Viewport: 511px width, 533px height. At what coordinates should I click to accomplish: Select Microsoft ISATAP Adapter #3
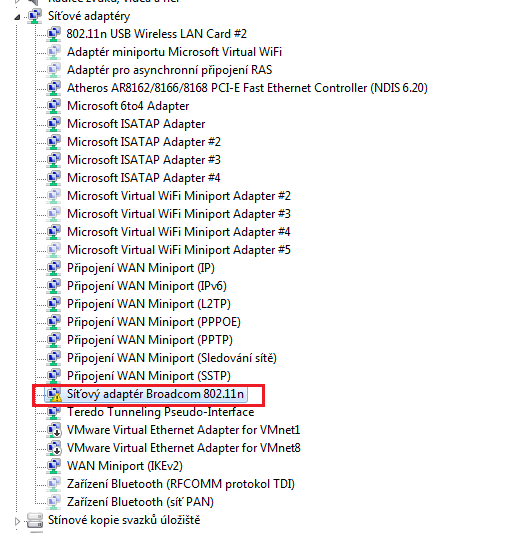click(x=144, y=160)
